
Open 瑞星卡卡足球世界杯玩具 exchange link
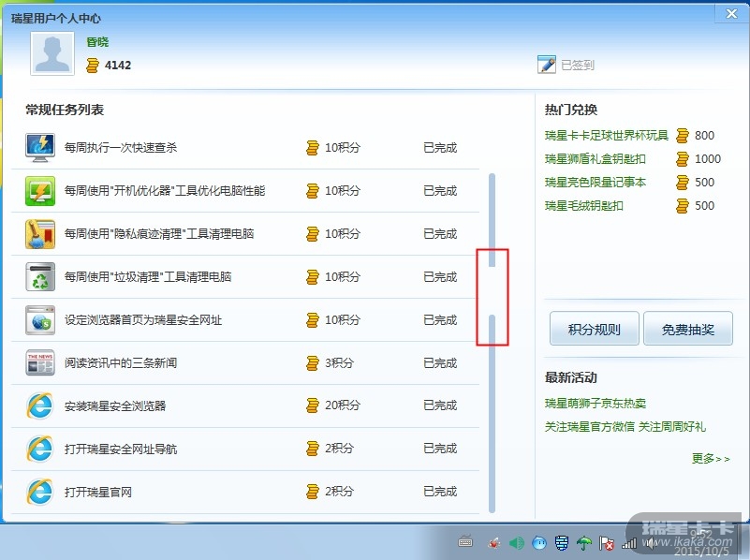606,136
